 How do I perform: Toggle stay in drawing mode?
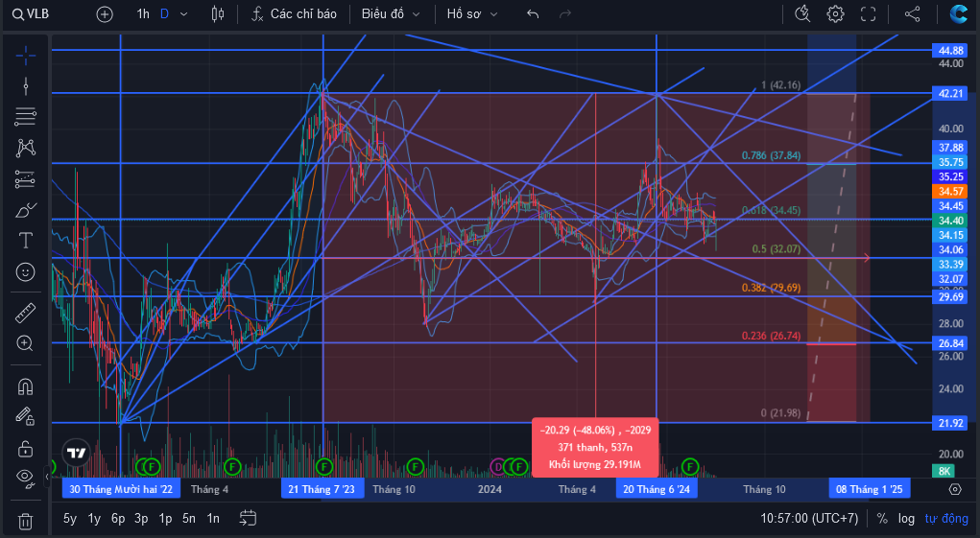[26, 416]
